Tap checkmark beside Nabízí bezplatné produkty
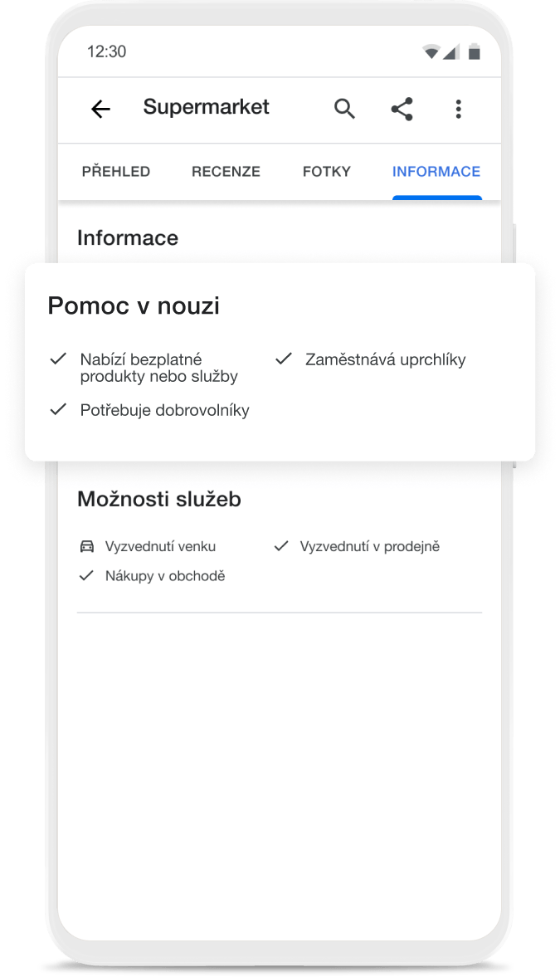 [58, 359]
